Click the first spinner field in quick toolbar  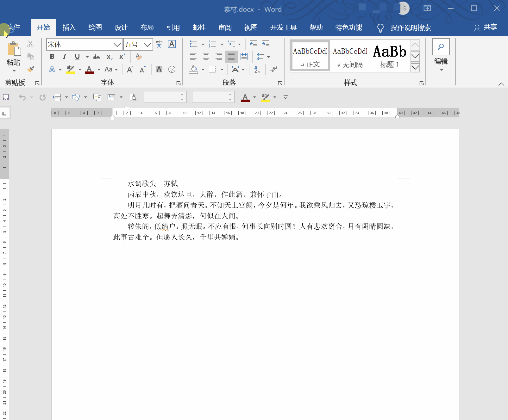[165, 97]
